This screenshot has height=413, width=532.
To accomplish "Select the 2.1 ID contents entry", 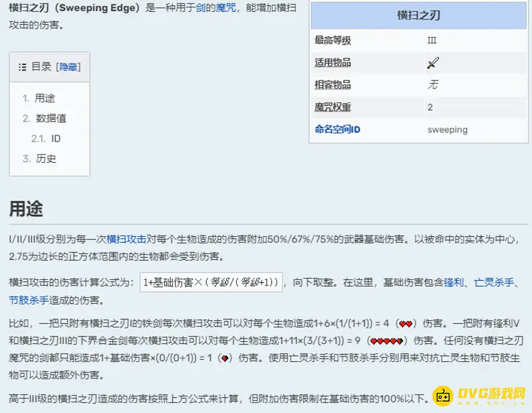I will 55,138.
